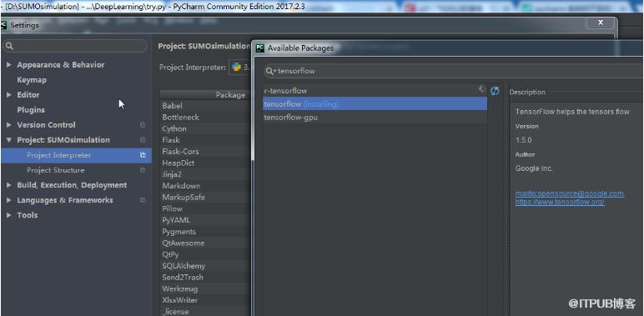Screen dimensions: 644x316
Task: Select the Bottleneck package row
Action: [x=205, y=118]
